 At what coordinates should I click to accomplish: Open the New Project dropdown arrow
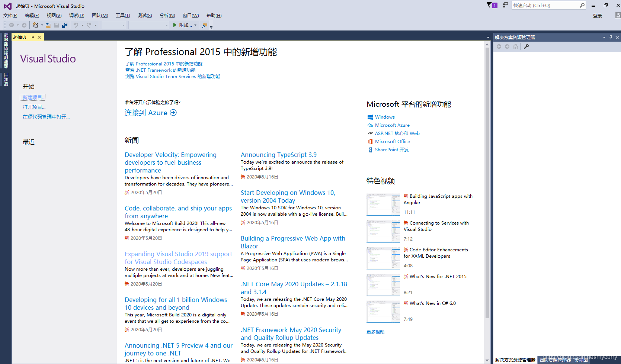(x=42, y=25)
